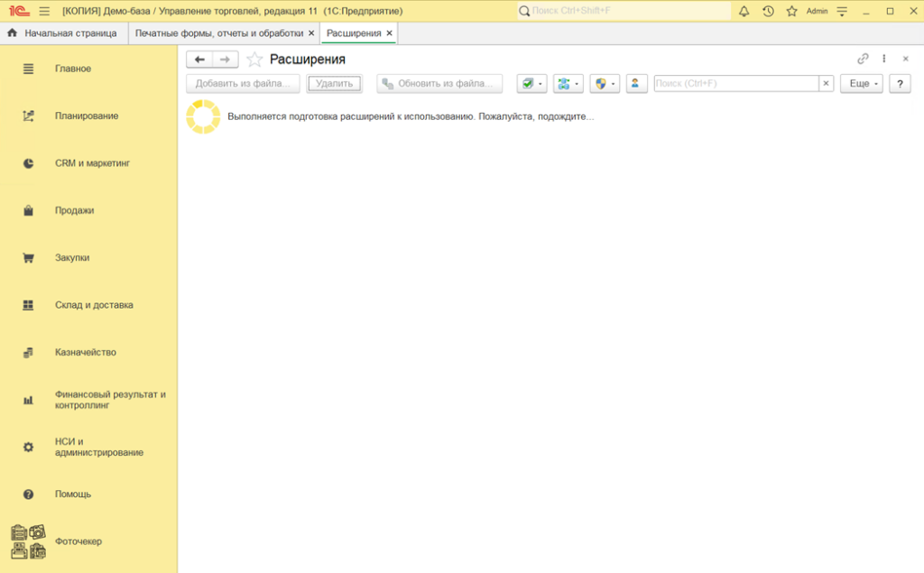
Task: Open favorites star in the title bar
Action: pos(791,11)
